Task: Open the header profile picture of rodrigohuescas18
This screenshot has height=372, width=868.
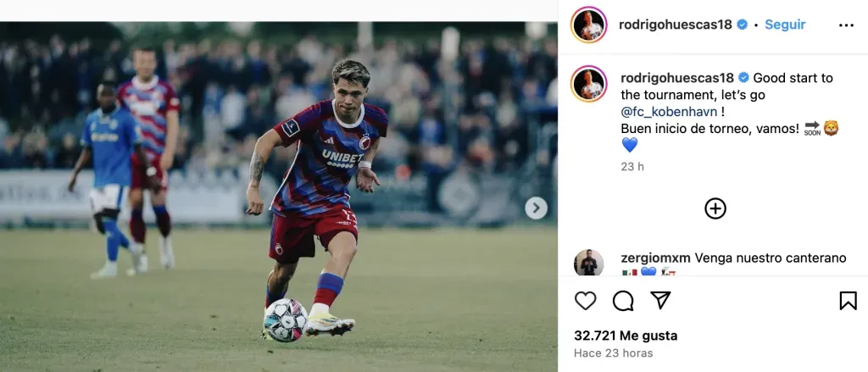Action: coord(587,25)
